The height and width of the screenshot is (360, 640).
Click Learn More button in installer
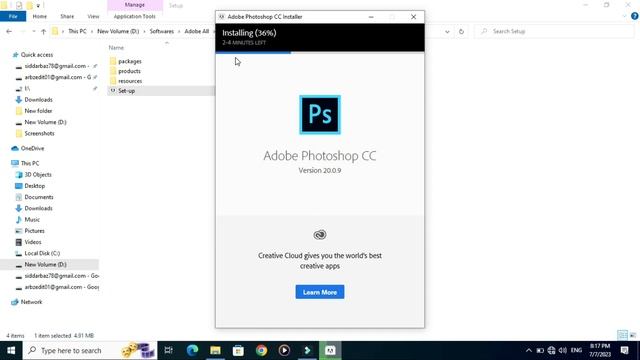click(x=320, y=292)
